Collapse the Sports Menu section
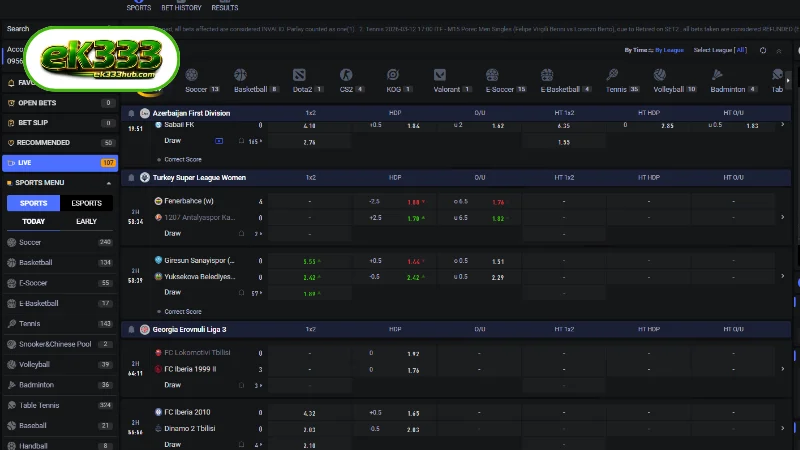The width and height of the screenshot is (800, 450). [109, 183]
